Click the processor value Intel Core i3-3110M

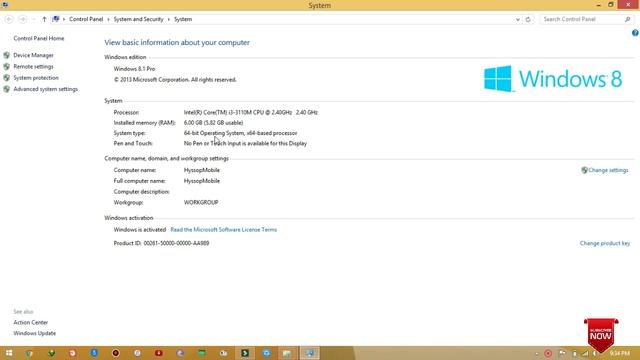[x=251, y=112]
